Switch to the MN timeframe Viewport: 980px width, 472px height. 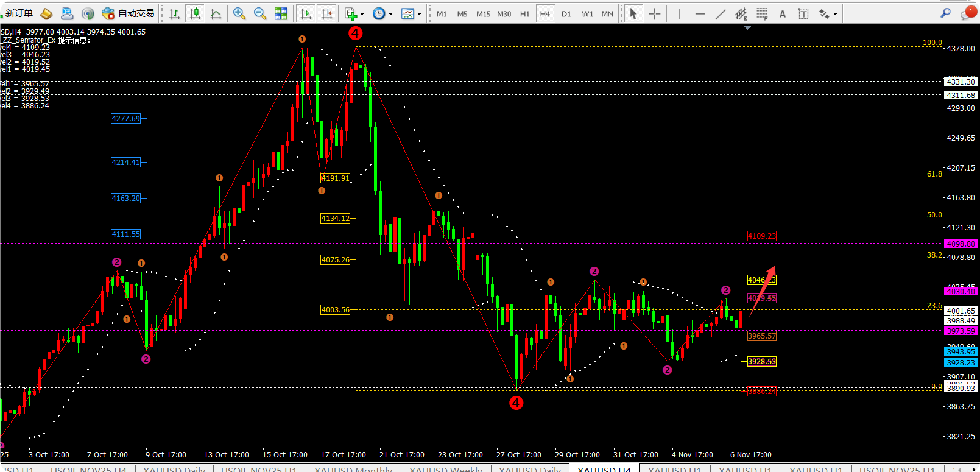click(x=607, y=13)
